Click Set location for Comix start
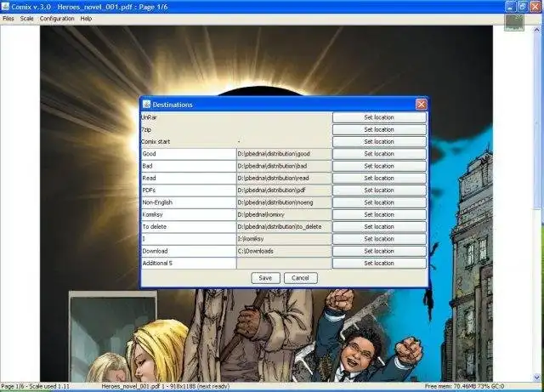Screen dimensions: 544x392 (379, 142)
